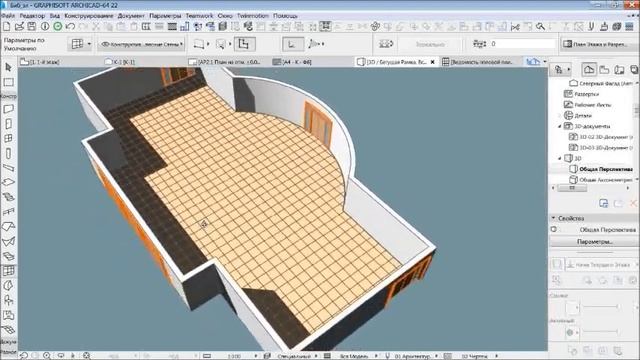Collapse the 3D-документы tree node
Screen dimensions: 640x360
point(560,127)
